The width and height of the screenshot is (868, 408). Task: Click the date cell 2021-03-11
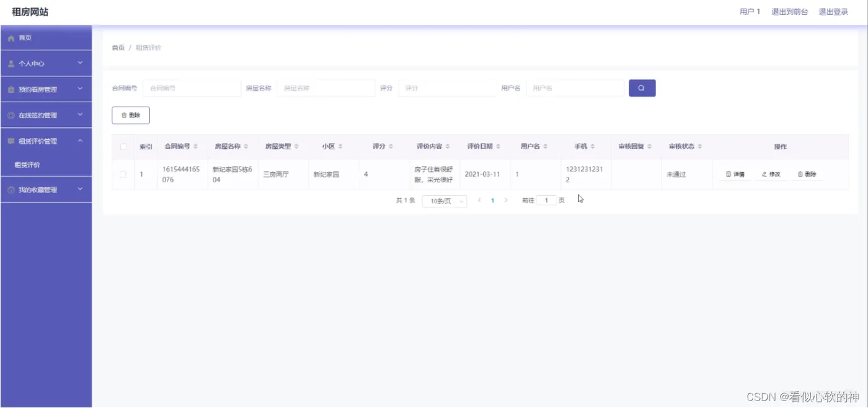(482, 175)
